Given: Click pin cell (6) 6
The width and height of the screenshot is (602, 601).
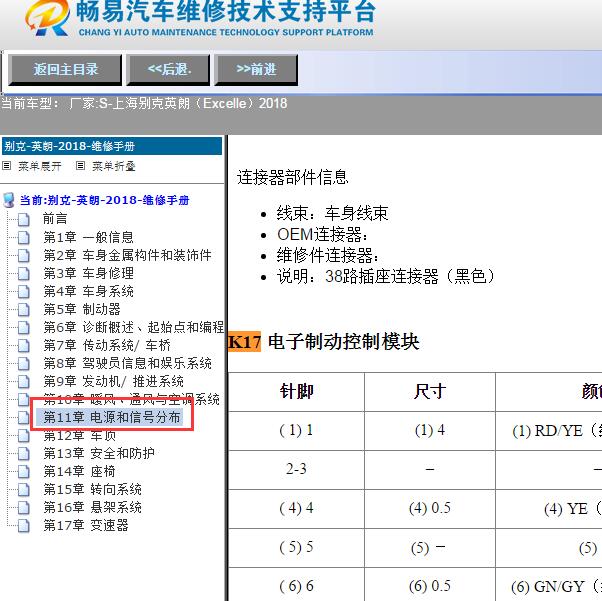Looking at the screenshot, I should coord(296,586).
